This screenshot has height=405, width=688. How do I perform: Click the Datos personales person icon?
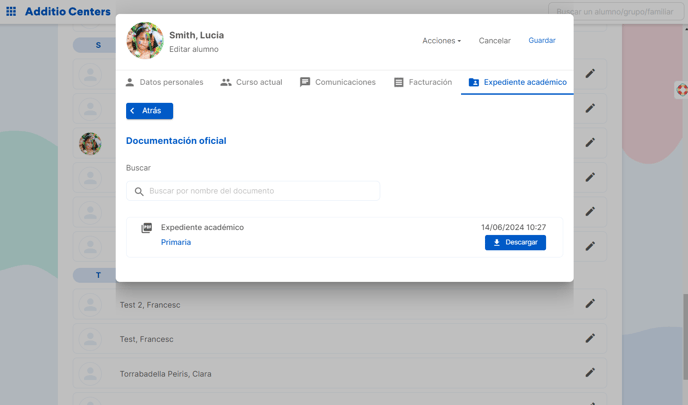(x=129, y=82)
